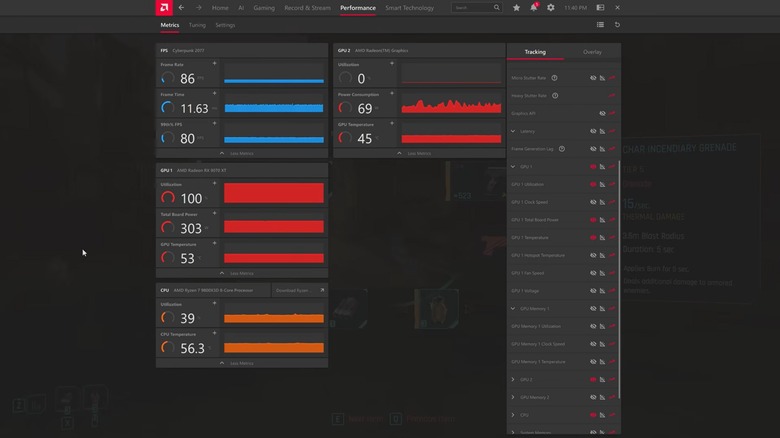Click GPU 1 Temperature row label
780x438 pixels.
point(530,237)
